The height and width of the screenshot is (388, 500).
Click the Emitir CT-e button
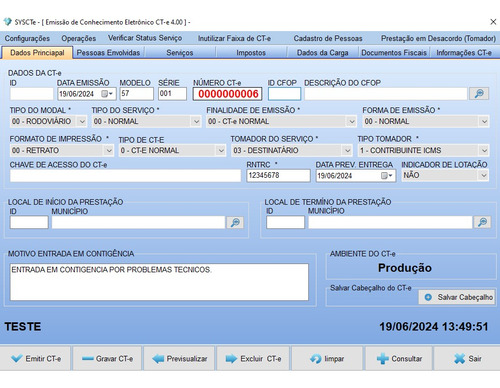point(36,359)
